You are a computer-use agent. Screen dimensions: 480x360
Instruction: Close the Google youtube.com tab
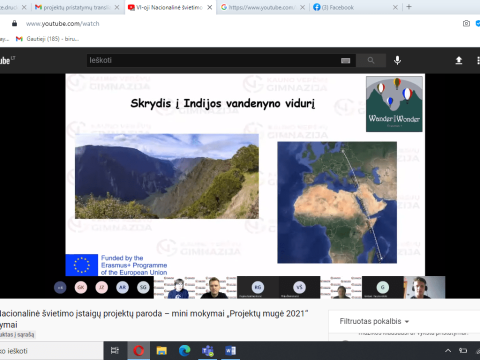[x=302, y=7]
